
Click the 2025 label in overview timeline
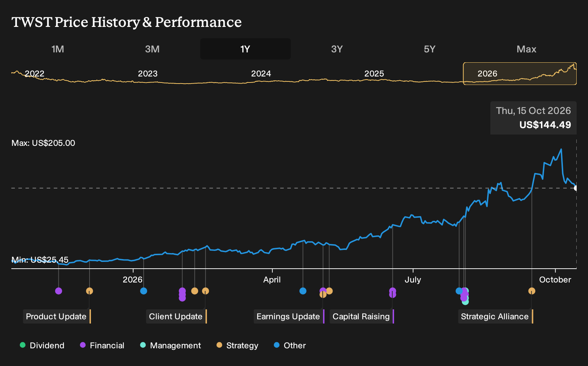pos(374,74)
